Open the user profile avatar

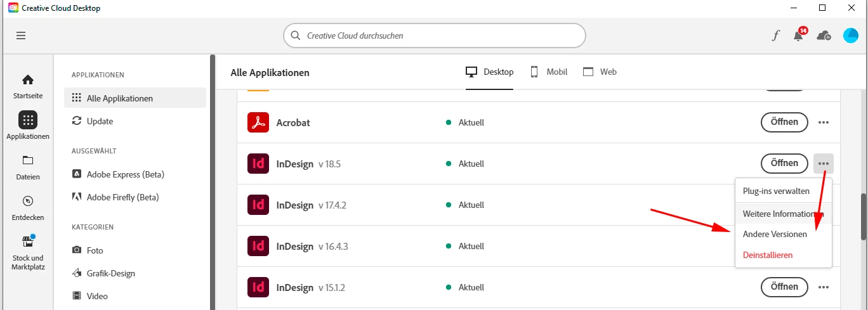[x=850, y=36]
